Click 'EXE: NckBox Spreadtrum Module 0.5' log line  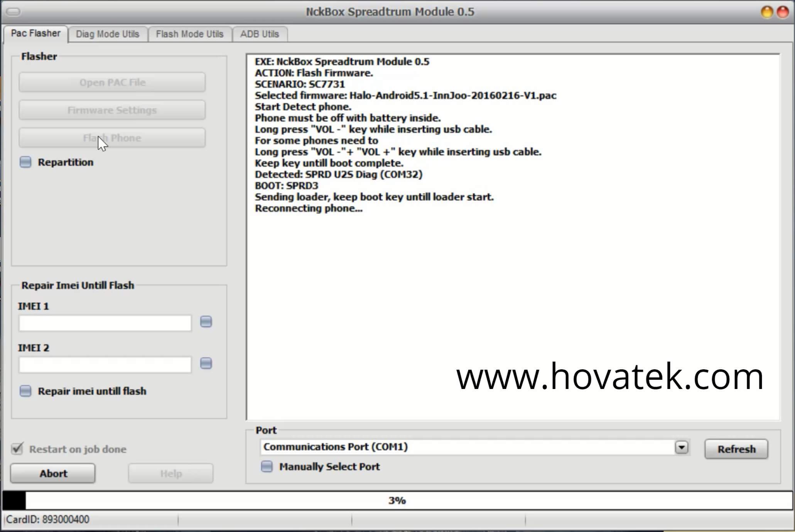(342, 62)
